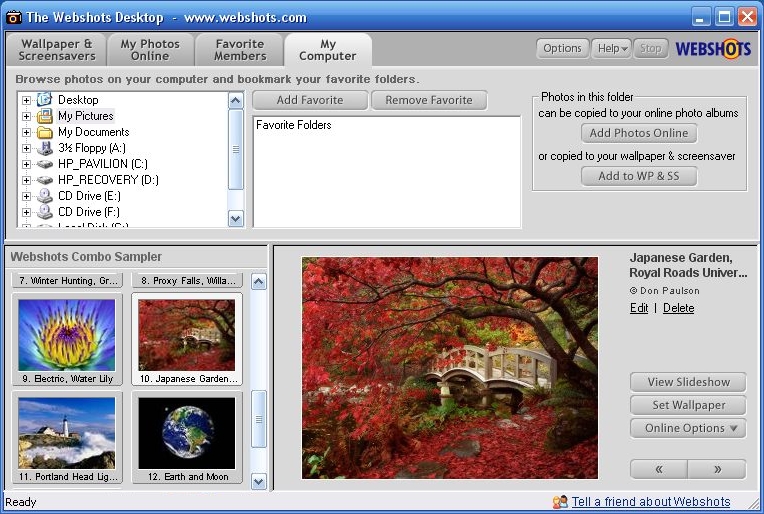Click Remove Favorite button

[429, 100]
